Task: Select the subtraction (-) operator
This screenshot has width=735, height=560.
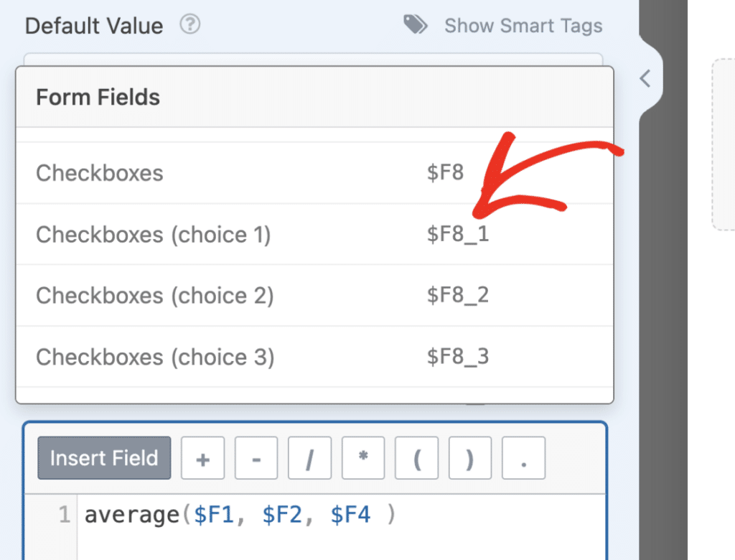Action: [x=256, y=458]
